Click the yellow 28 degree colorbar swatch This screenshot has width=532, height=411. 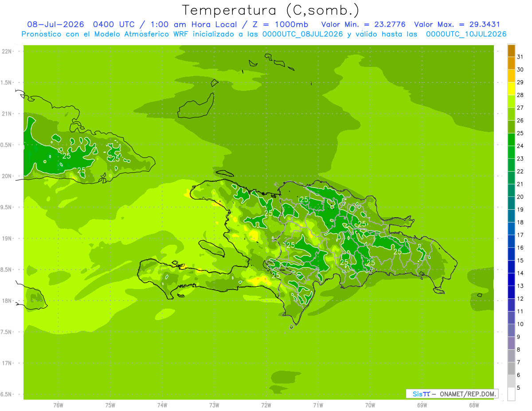(x=511, y=89)
